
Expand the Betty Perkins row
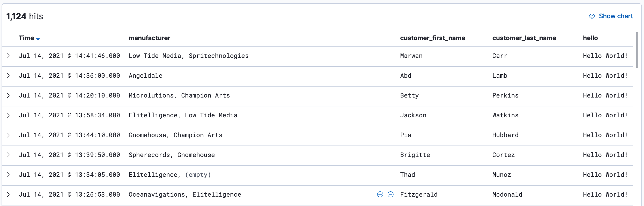pos(9,95)
